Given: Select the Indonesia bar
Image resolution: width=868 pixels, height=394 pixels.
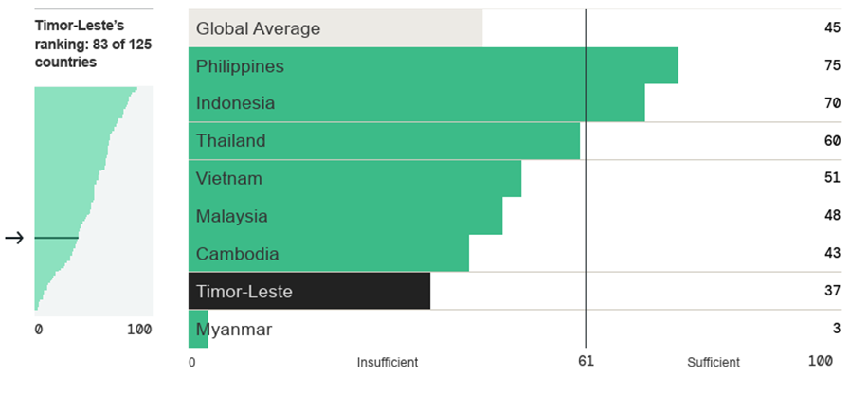Looking at the screenshot, I should 416,103.
